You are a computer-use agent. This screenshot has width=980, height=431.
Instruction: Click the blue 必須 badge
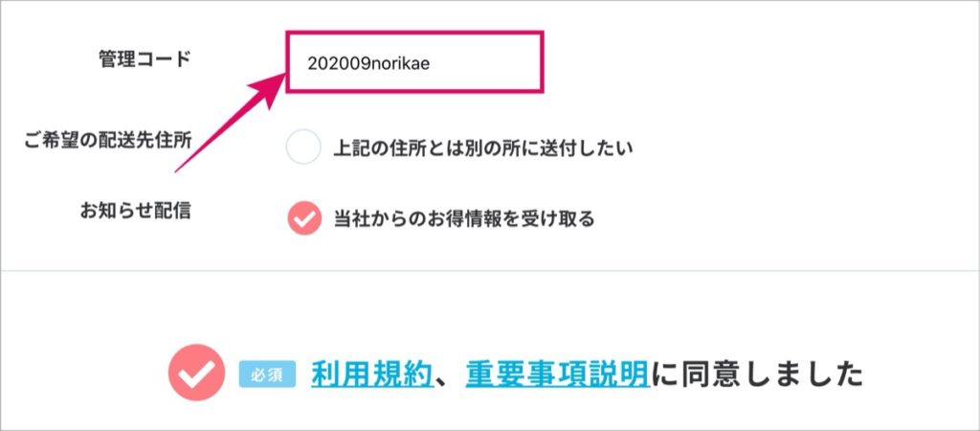tap(267, 374)
